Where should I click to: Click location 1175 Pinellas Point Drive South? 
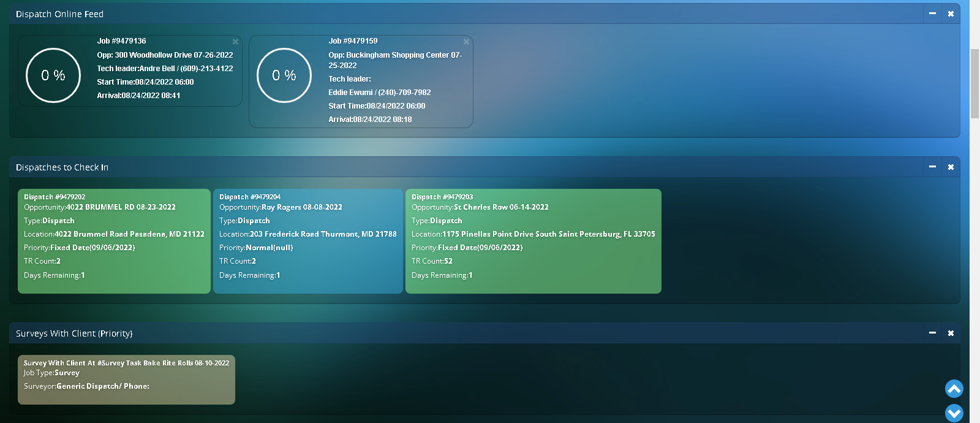point(533,234)
